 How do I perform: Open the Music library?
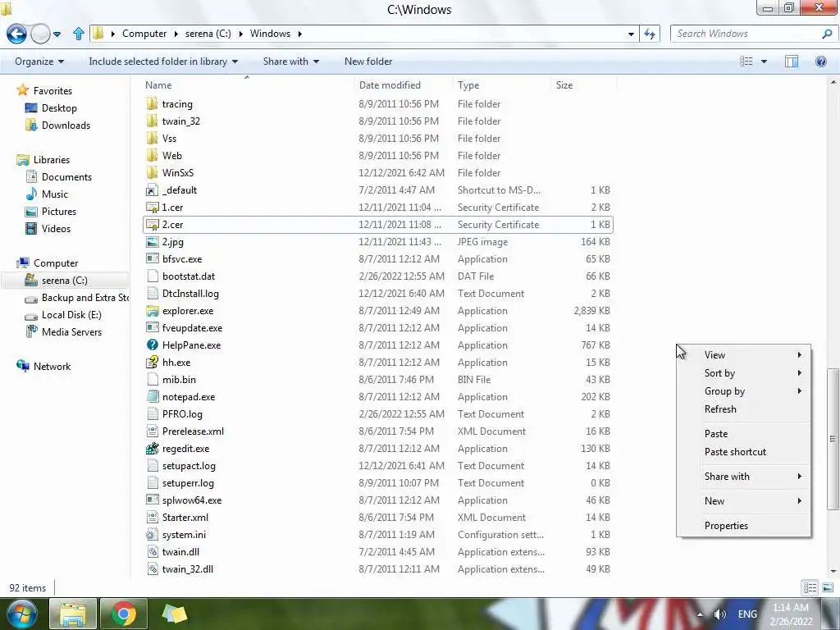pyautogui.click(x=47, y=194)
